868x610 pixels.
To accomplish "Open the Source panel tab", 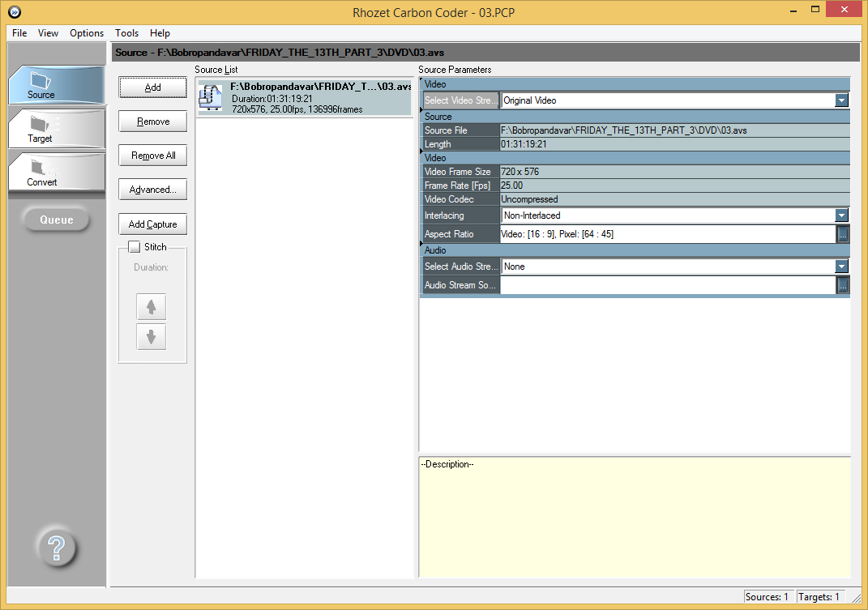I will (56, 85).
